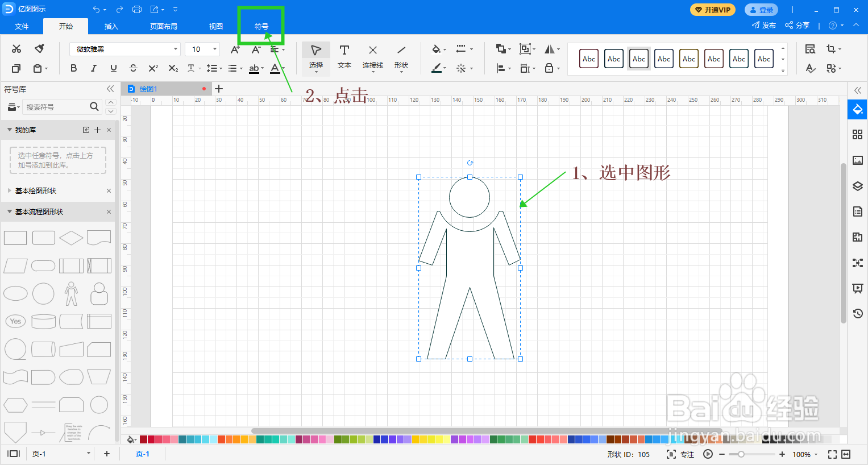Toggle Bold formatting

(73, 68)
